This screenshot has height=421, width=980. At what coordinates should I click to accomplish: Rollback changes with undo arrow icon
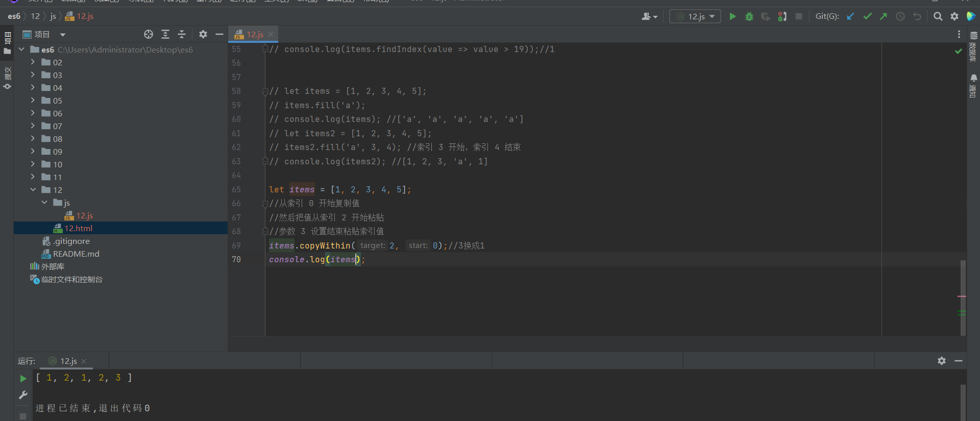point(917,16)
